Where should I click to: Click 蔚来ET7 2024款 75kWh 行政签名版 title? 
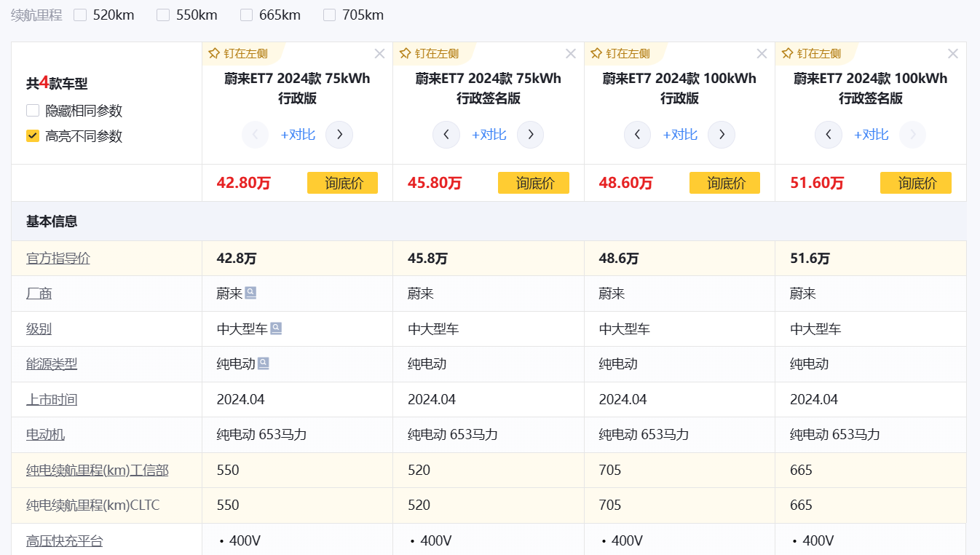point(489,88)
